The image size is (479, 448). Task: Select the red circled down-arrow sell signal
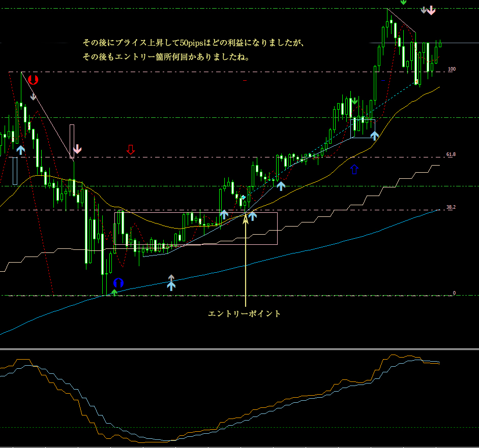33,80
